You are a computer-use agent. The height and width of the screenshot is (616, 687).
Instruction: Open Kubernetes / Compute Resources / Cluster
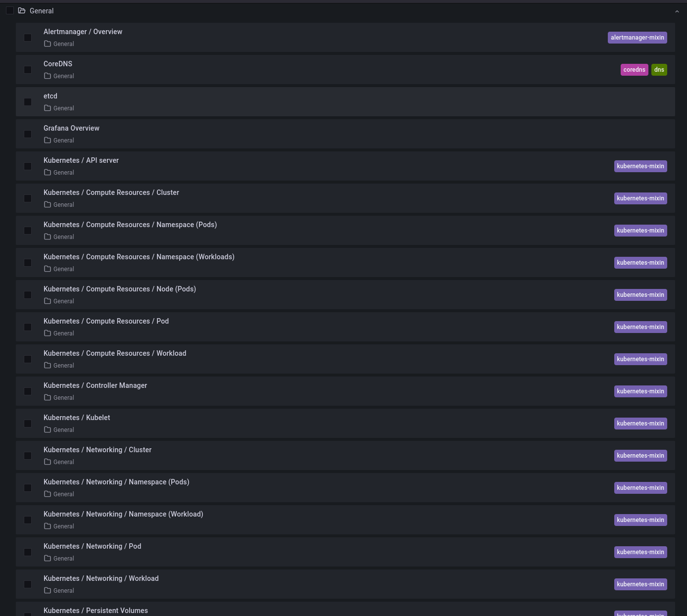tap(111, 192)
